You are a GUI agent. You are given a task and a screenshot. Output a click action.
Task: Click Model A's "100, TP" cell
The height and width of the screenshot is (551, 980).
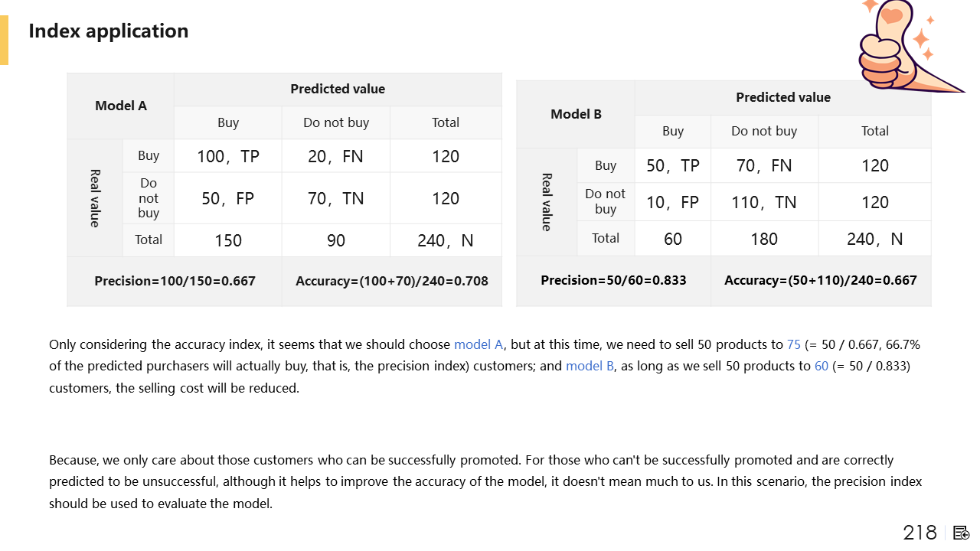228,157
